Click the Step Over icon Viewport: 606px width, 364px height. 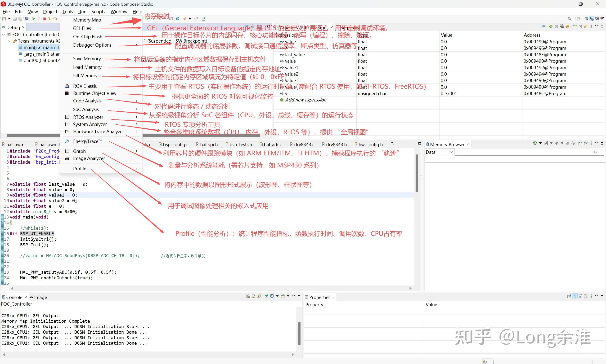click(55, 19)
